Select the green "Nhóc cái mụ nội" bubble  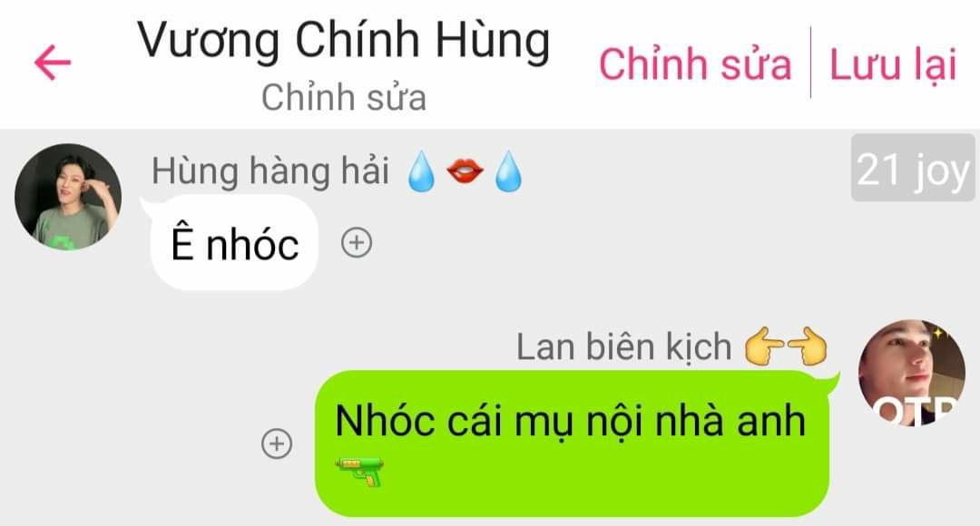point(572,443)
